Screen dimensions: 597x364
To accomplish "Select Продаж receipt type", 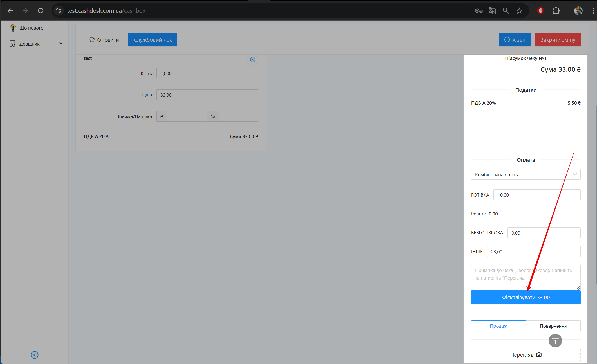I will click(498, 326).
